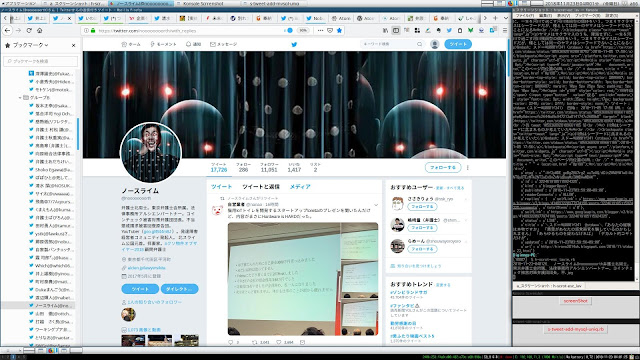The height and width of the screenshot is (360, 640).
Task: Toggle the sidebar icon in Firefox toolbar
Action: pyautogui.click(x=396, y=31)
